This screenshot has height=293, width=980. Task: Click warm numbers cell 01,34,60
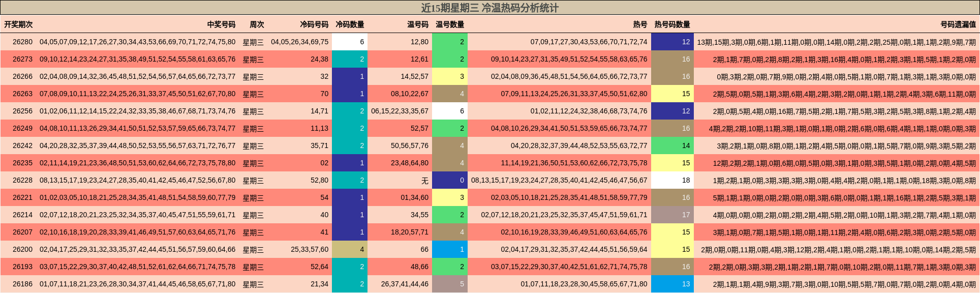click(415, 197)
